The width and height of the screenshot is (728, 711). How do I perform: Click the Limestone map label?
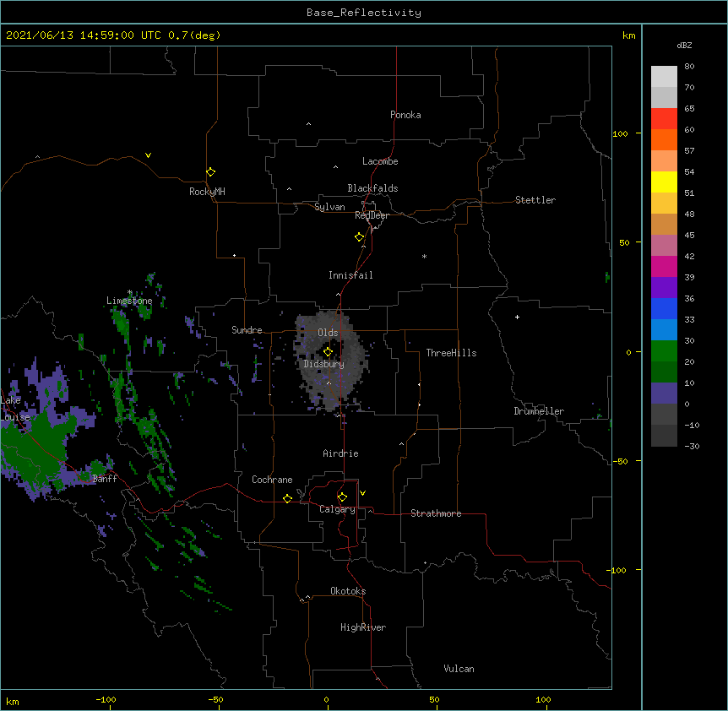(x=129, y=301)
